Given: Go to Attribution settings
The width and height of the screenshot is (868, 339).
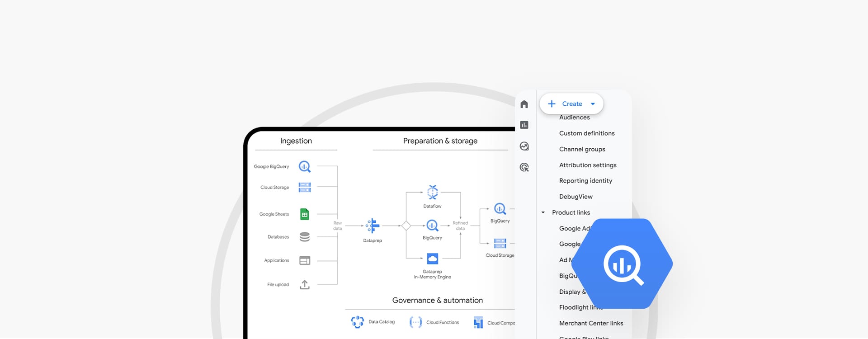Looking at the screenshot, I should tap(587, 165).
